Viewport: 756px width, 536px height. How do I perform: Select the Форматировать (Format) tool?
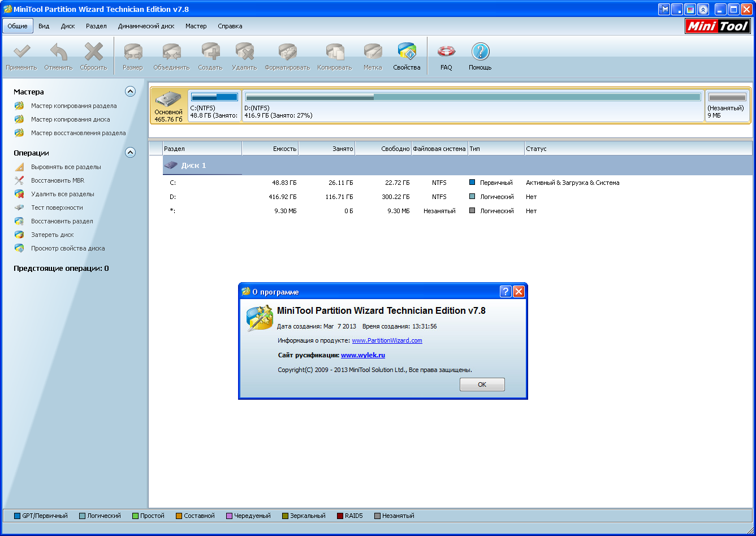coord(287,57)
